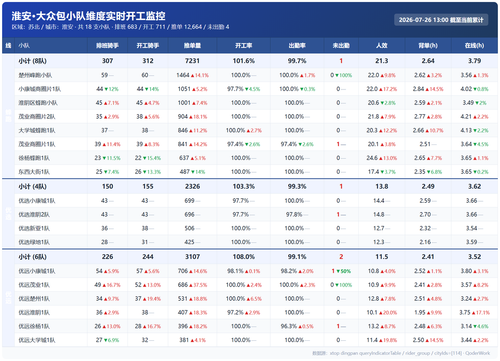The height and width of the screenshot is (361, 500).
Task: Click the 出勤率 column header
Action: [297, 46]
